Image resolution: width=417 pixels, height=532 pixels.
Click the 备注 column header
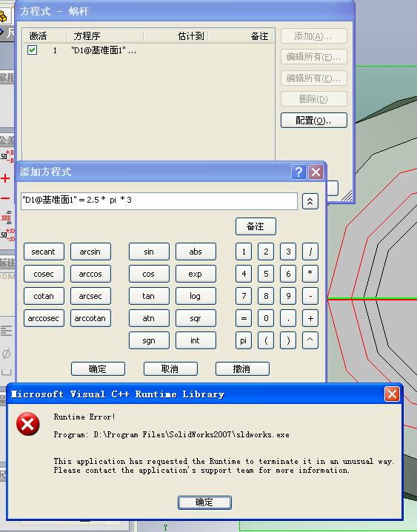tap(241, 36)
